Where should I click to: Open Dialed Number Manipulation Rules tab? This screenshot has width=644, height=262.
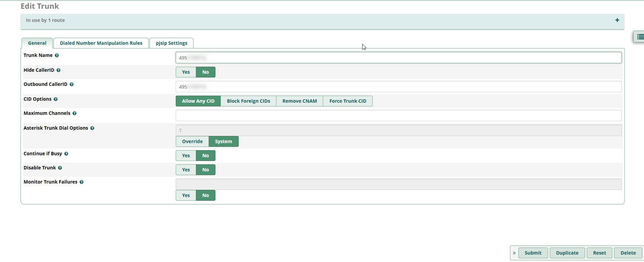pos(101,43)
